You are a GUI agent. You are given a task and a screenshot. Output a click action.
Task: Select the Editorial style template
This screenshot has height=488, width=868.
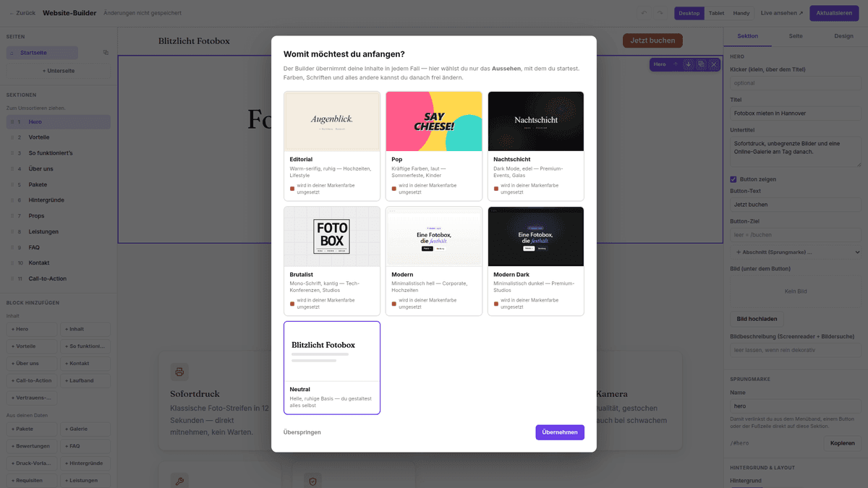pos(332,146)
